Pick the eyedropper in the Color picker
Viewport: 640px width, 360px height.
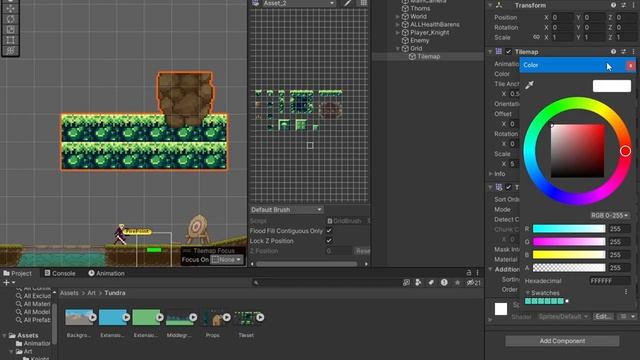(x=529, y=85)
